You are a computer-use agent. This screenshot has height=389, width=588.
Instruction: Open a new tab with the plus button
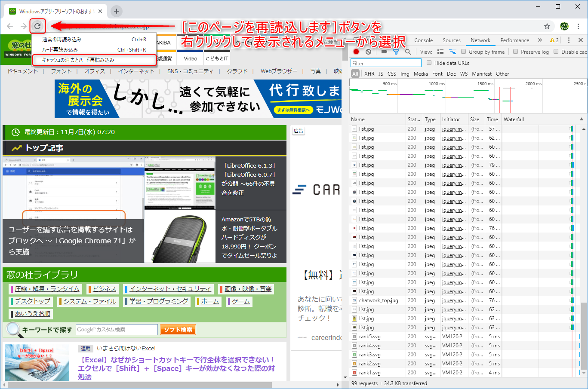point(117,11)
